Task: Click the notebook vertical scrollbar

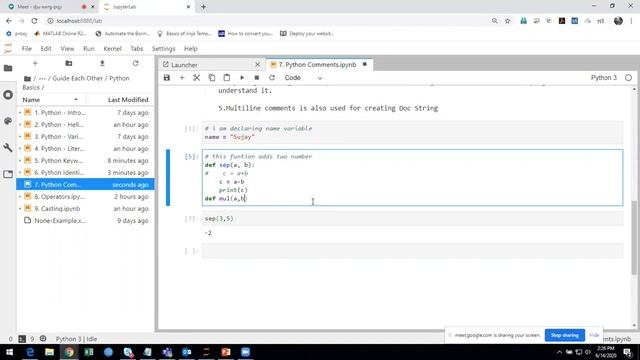Action: tap(633, 239)
